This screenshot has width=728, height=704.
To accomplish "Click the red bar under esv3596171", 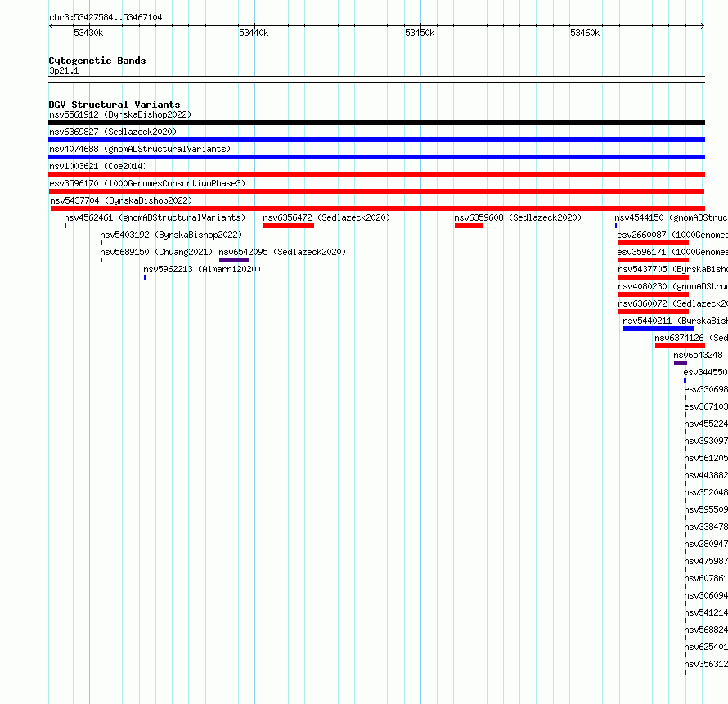I will click(654, 260).
